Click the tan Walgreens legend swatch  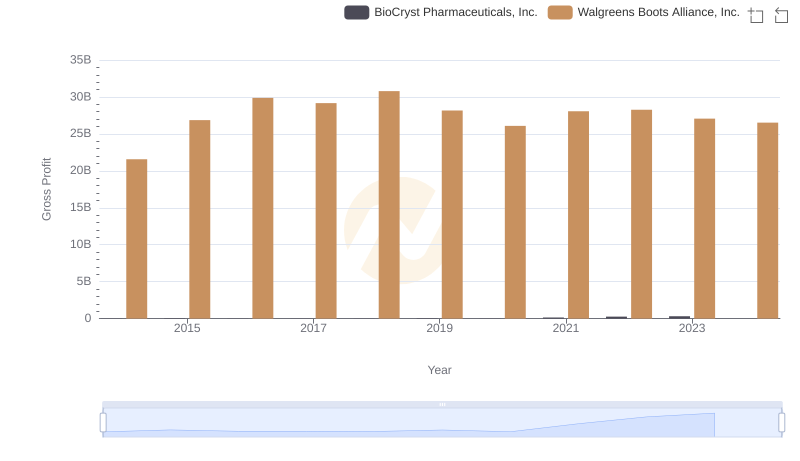tap(560, 12)
